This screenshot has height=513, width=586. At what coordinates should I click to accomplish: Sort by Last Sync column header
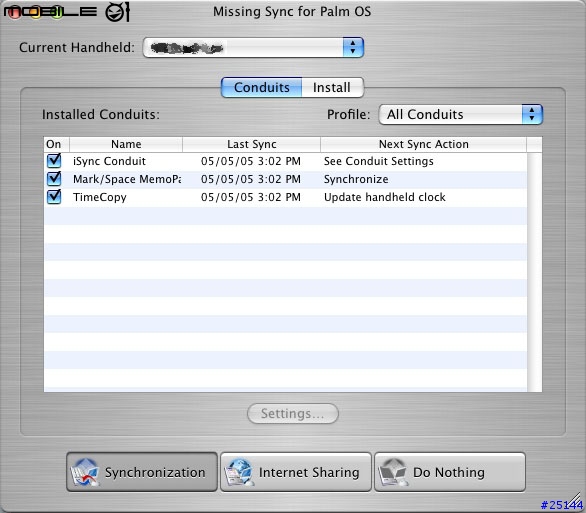[x=252, y=144]
